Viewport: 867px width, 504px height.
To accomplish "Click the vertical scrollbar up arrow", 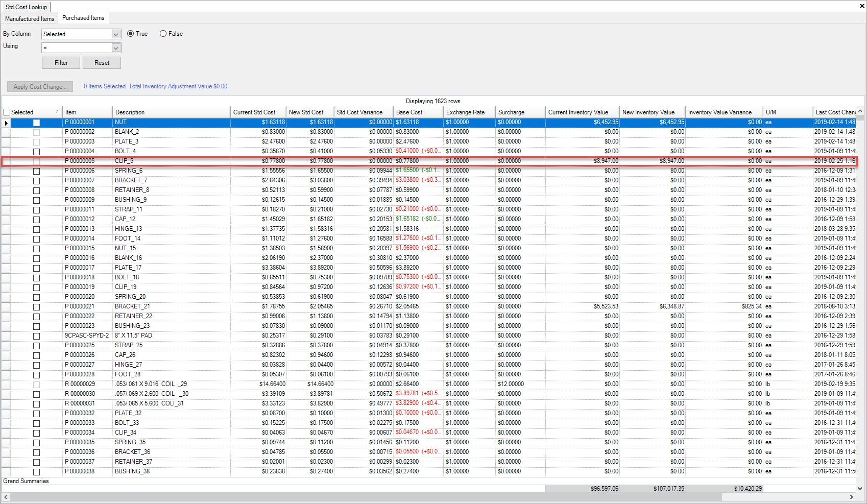I will coord(860,111).
